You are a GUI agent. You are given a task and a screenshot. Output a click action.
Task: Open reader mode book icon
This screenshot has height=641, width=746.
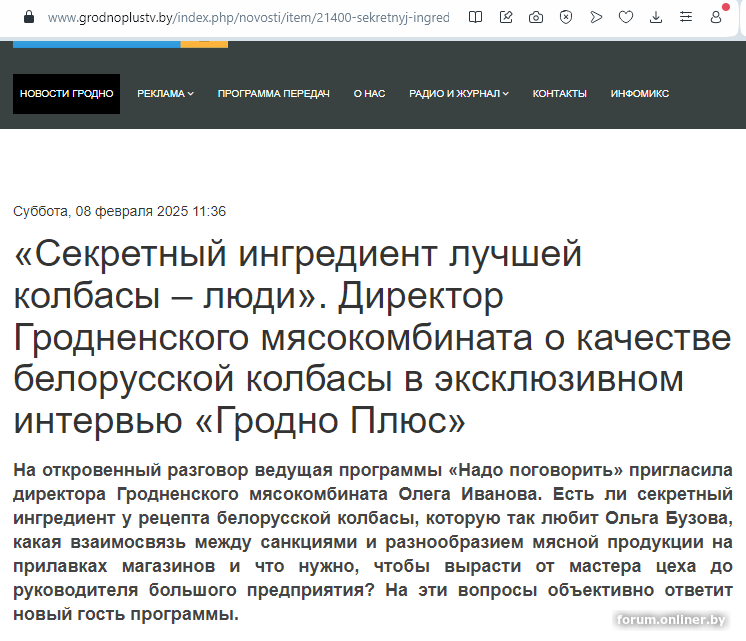click(475, 17)
